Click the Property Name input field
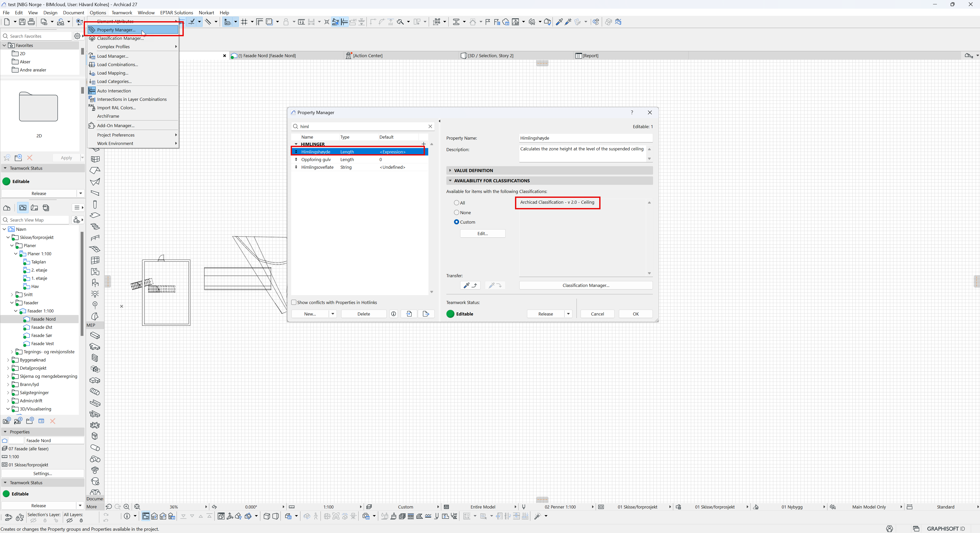Image resolution: width=980 pixels, height=533 pixels. tap(585, 138)
